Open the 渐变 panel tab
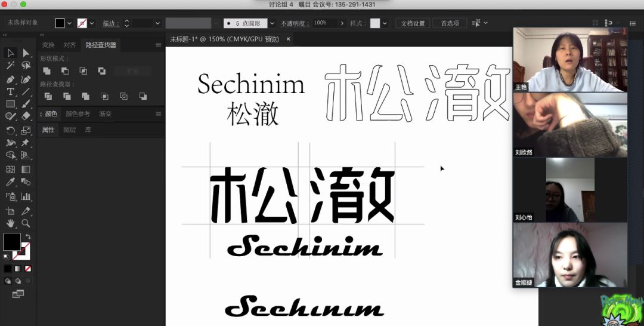The image size is (644, 326). [105, 114]
